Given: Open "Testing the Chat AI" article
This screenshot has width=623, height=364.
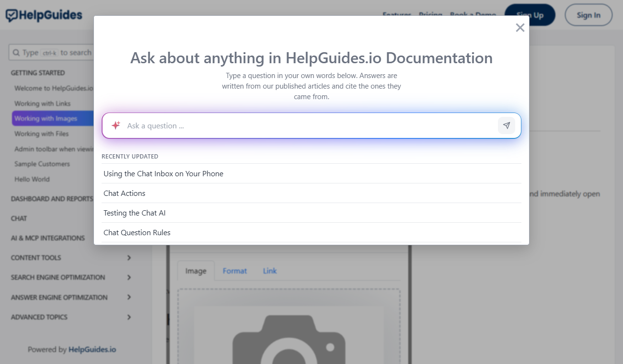Looking at the screenshot, I should (311, 213).
